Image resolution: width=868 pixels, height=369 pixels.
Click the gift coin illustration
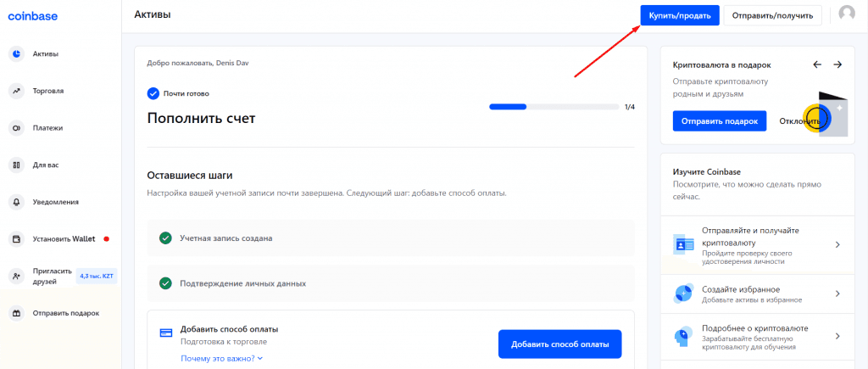[x=825, y=115]
